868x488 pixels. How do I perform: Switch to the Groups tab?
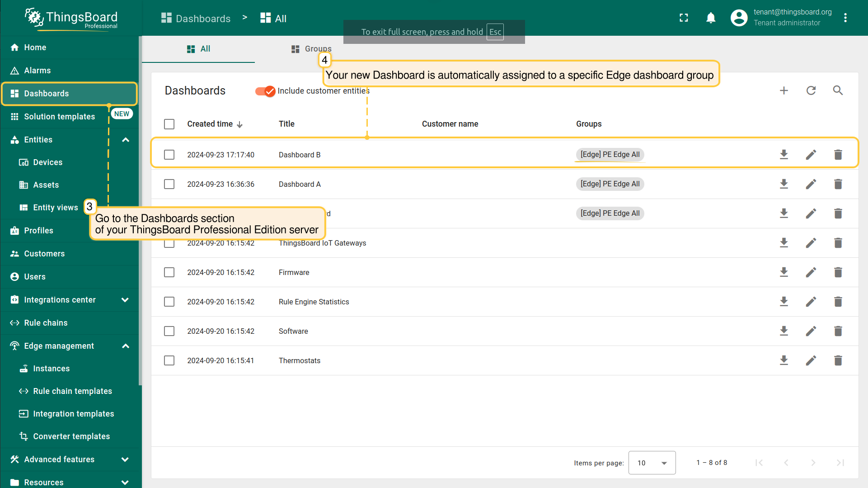click(x=311, y=49)
